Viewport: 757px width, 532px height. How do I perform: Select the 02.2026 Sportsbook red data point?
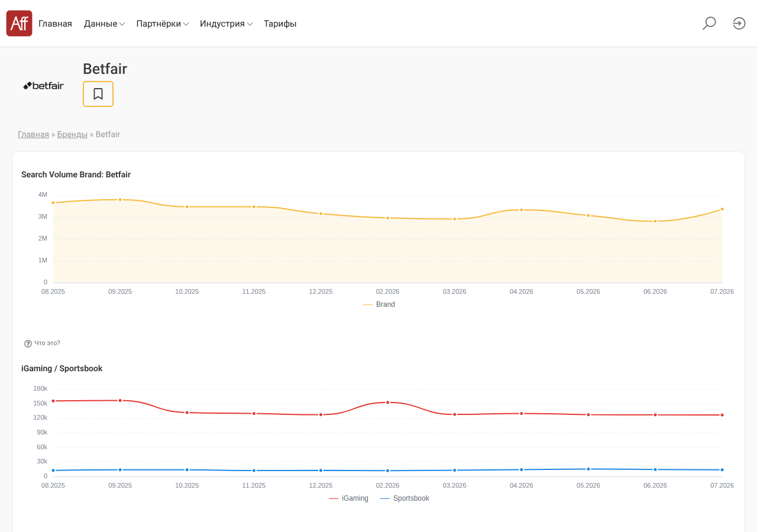[x=388, y=403]
